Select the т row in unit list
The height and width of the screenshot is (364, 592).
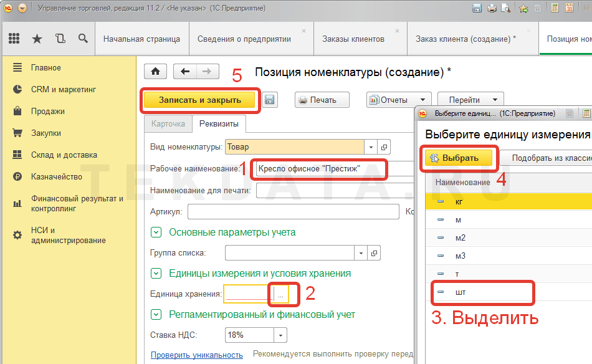[x=508, y=274]
